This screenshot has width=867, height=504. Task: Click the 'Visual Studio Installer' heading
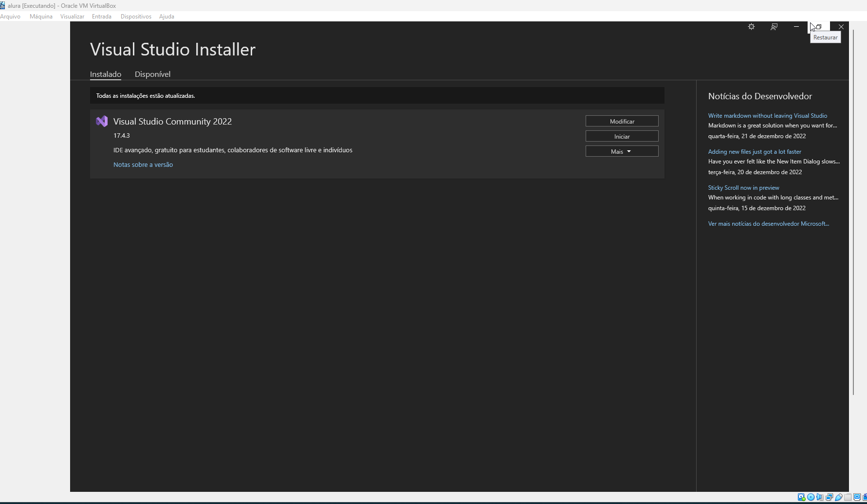click(x=173, y=50)
